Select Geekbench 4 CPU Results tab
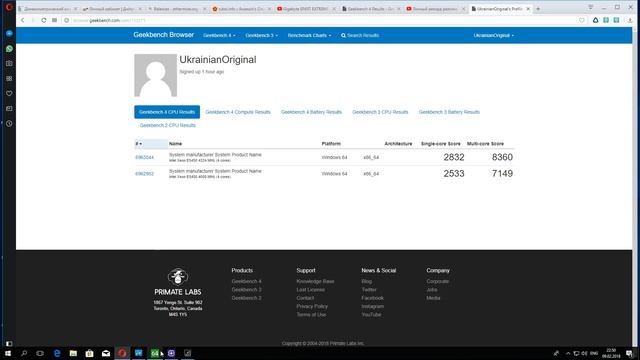The width and height of the screenshot is (640, 360). click(167, 112)
